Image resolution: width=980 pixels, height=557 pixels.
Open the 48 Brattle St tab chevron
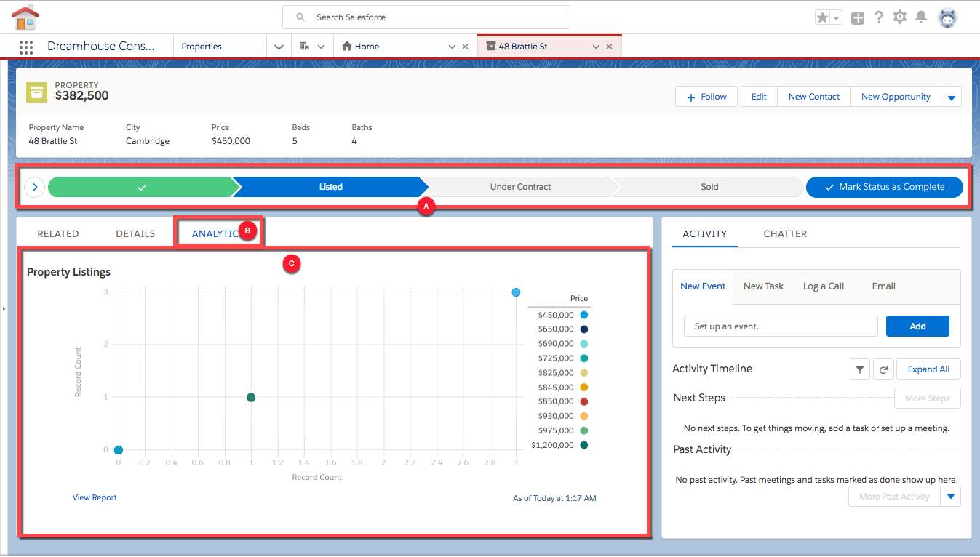click(x=596, y=47)
